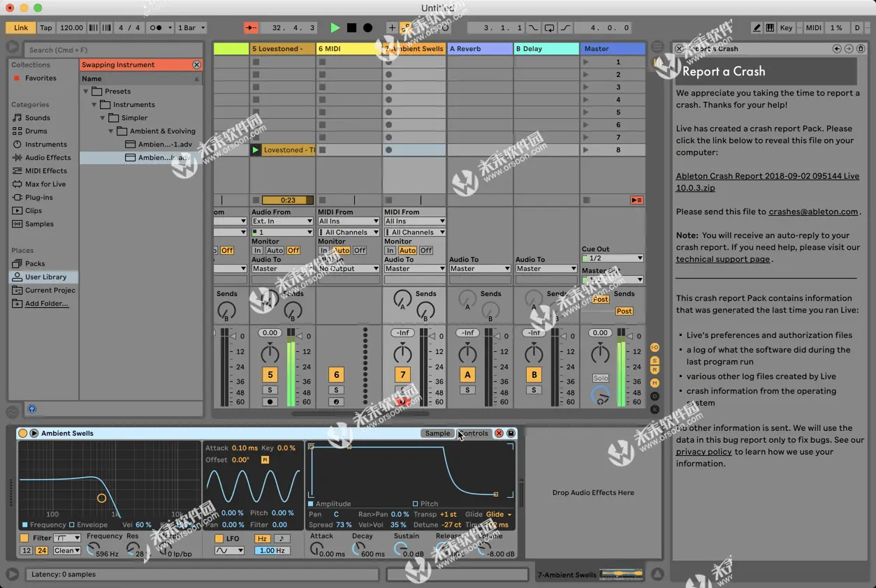
Task: Solo track 6 MIDI
Action: [x=336, y=390]
